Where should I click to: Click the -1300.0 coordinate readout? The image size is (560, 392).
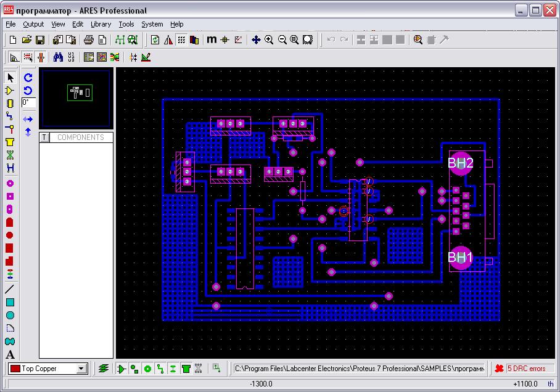click(261, 384)
